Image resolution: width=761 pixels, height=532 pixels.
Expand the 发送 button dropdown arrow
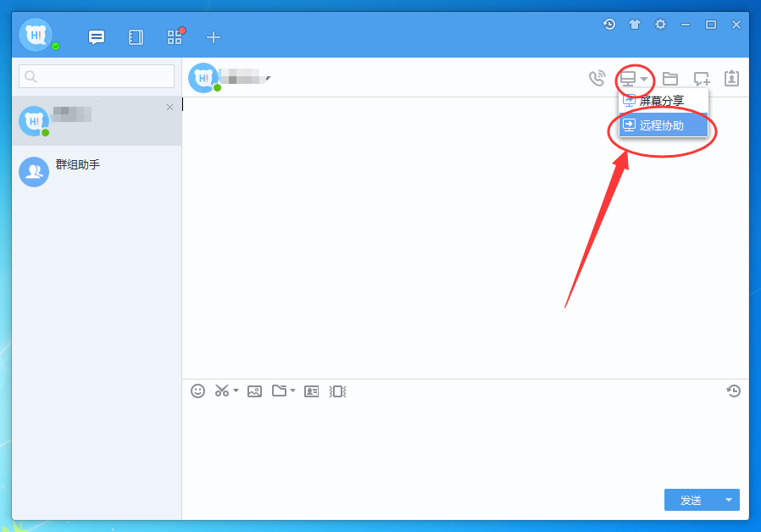729,500
